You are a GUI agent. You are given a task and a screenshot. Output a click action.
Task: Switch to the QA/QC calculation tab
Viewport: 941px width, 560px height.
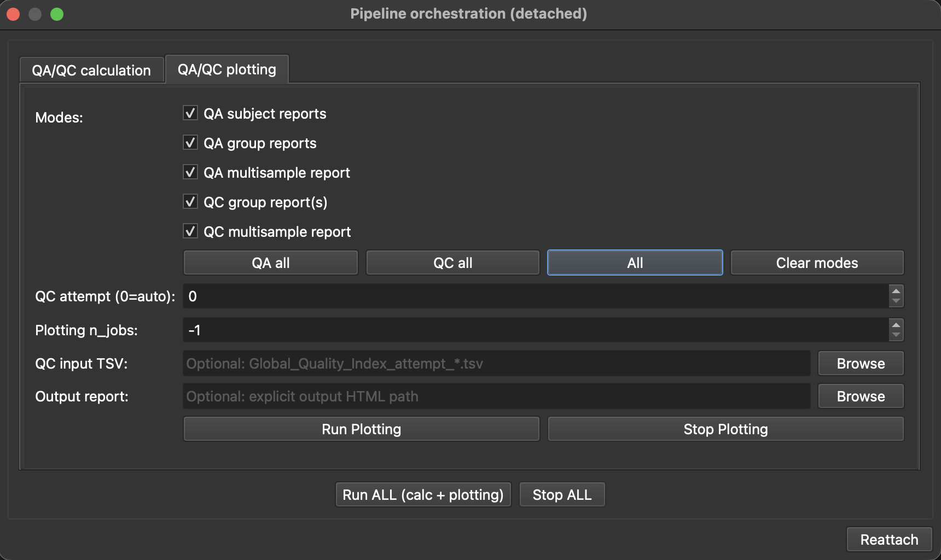[91, 71]
